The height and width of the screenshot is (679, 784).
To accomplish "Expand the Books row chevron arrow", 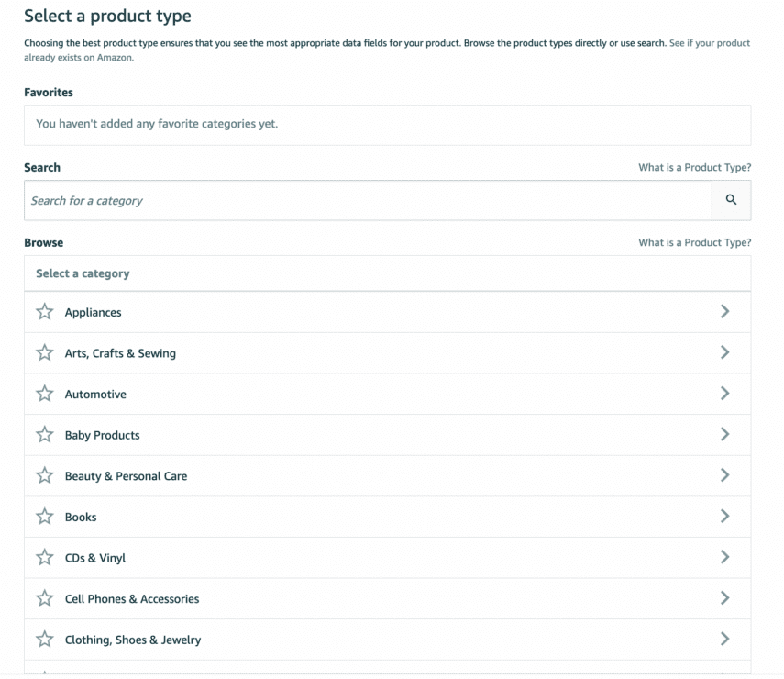I will click(724, 517).
